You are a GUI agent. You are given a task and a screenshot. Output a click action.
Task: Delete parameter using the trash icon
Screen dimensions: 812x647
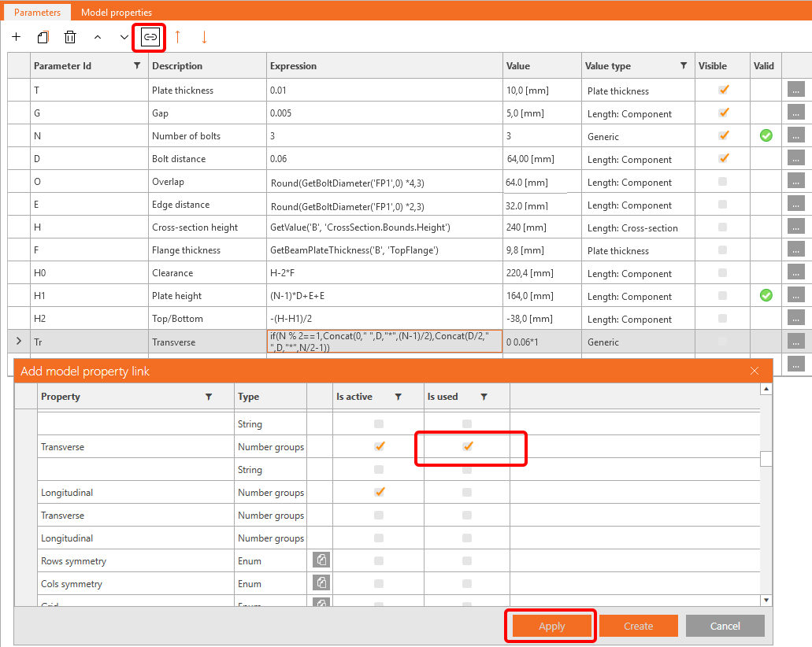point(70,37)
